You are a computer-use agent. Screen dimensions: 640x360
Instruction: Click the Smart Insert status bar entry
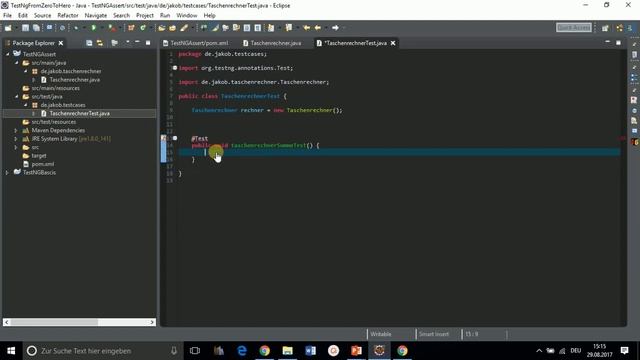pos(434,334)
